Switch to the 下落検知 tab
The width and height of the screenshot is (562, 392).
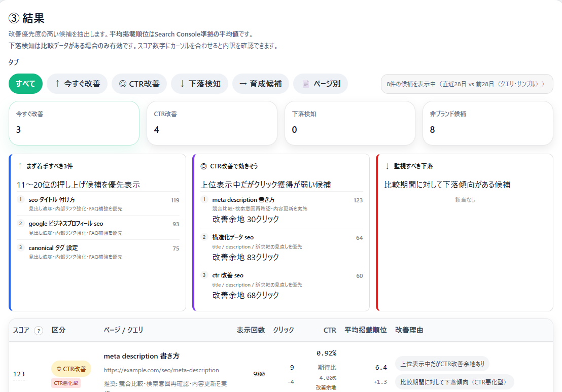tap(200, 84)
